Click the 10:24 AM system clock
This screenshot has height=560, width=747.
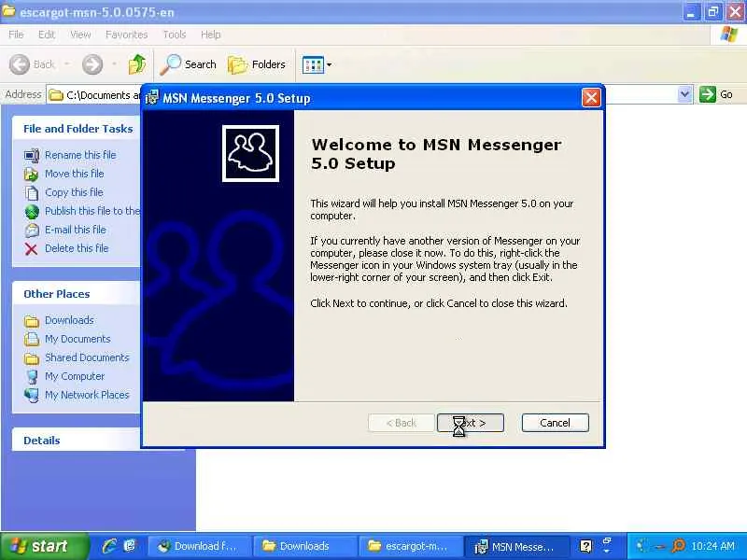click(x=712, y=546)
